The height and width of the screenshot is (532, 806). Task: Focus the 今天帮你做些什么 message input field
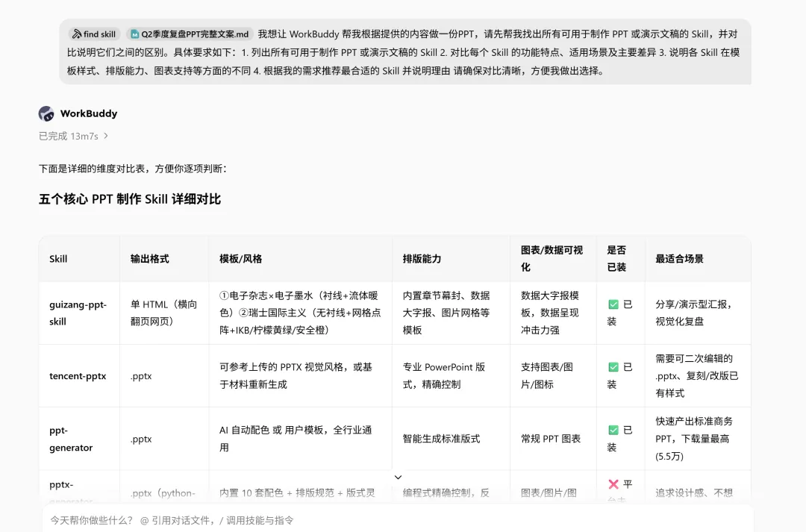(x=398, y=520)
